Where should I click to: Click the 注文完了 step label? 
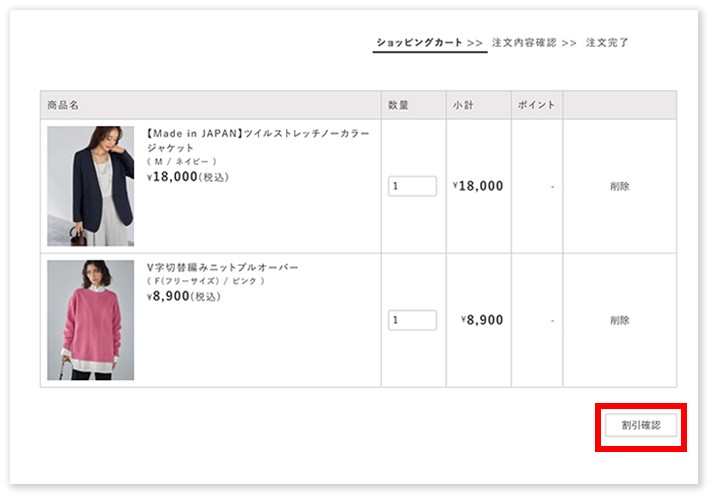point(607,43)
